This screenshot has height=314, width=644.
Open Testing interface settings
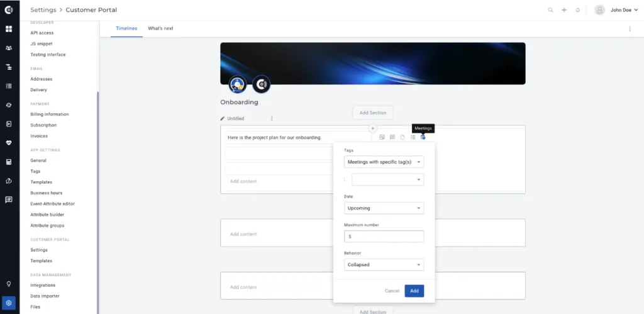point(48,55)
